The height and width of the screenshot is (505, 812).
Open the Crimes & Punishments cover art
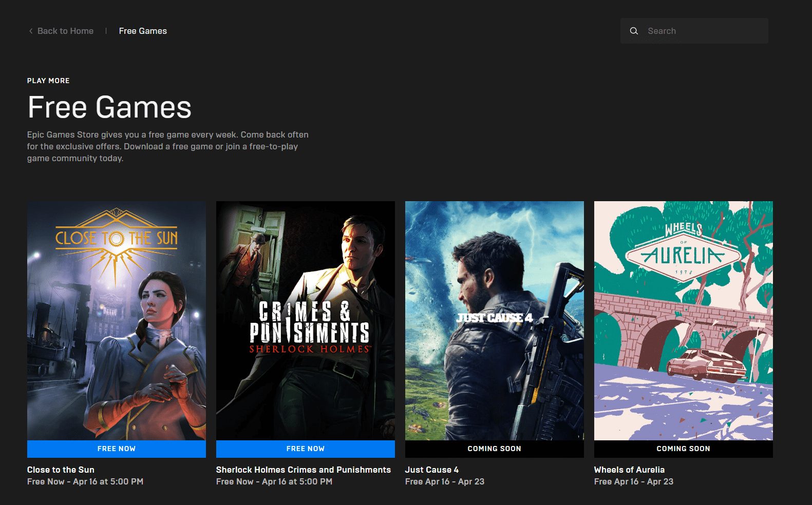click(x=306, y=321)
